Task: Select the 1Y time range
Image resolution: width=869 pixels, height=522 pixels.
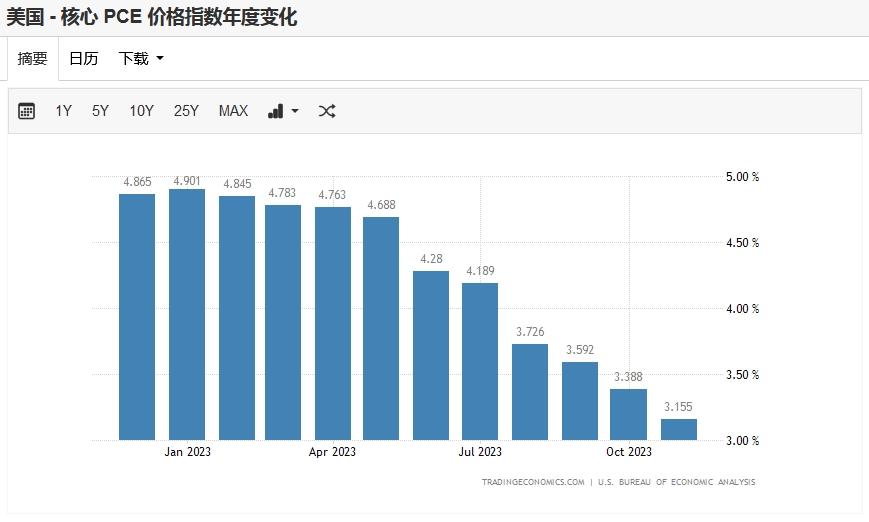Action: click(64, 111)
